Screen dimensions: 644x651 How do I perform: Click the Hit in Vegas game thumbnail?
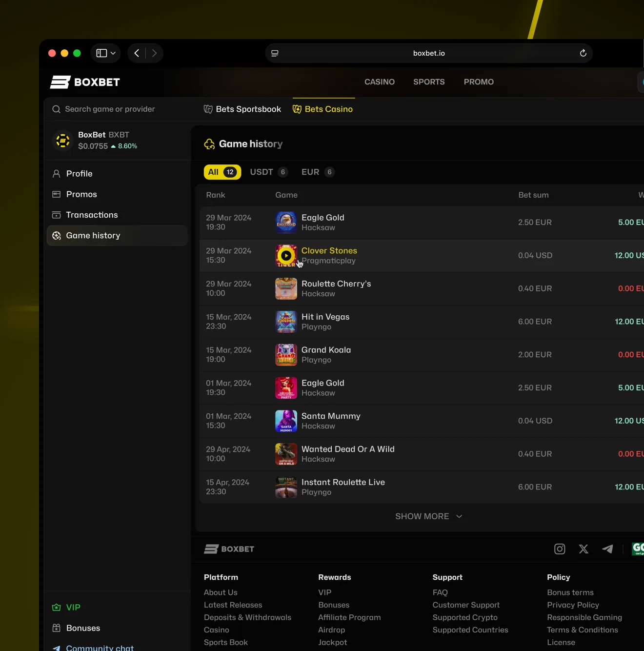pyautogui.click(x=286, y=322)
